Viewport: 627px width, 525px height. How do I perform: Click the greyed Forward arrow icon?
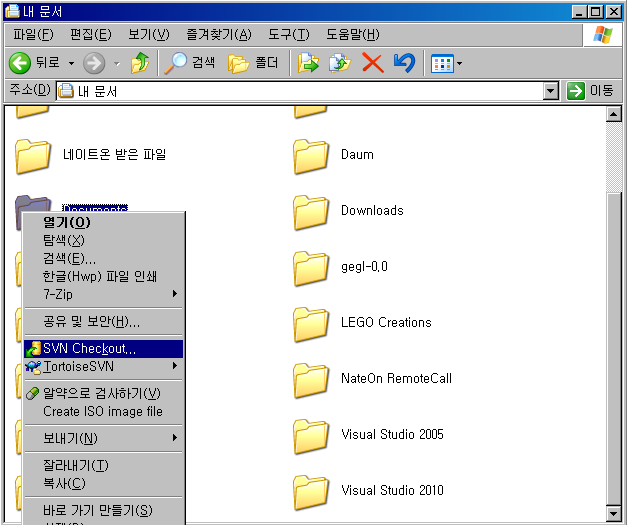coord(94,63)
